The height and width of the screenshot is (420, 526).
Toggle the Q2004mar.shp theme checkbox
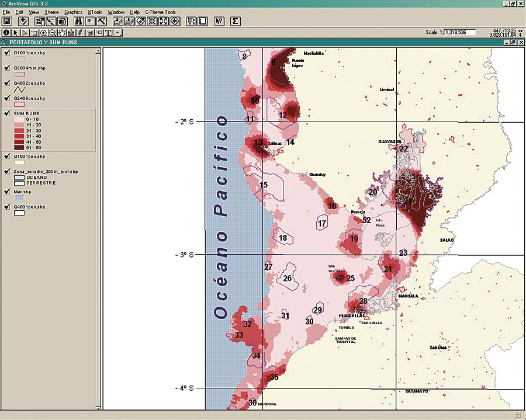[7, 68]
